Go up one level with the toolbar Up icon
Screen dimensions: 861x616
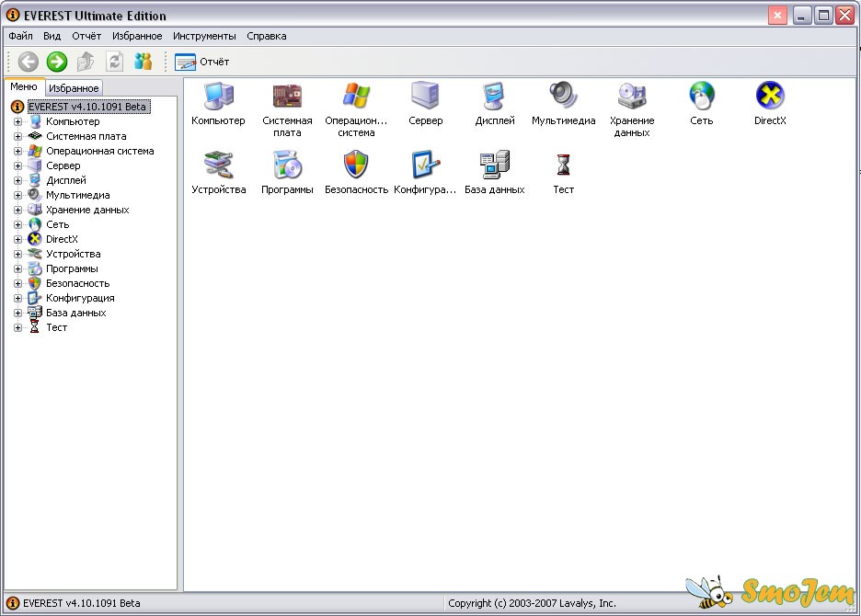click(86, 62)
